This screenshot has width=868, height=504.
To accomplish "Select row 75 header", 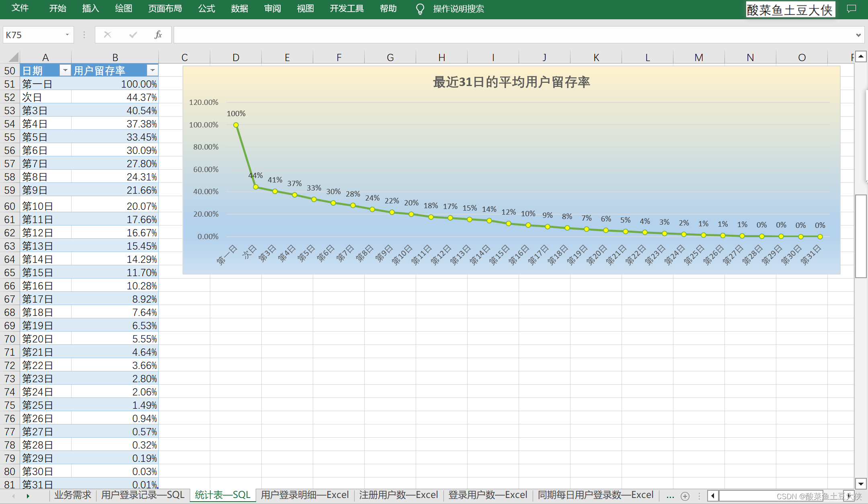I will (10, 405).
